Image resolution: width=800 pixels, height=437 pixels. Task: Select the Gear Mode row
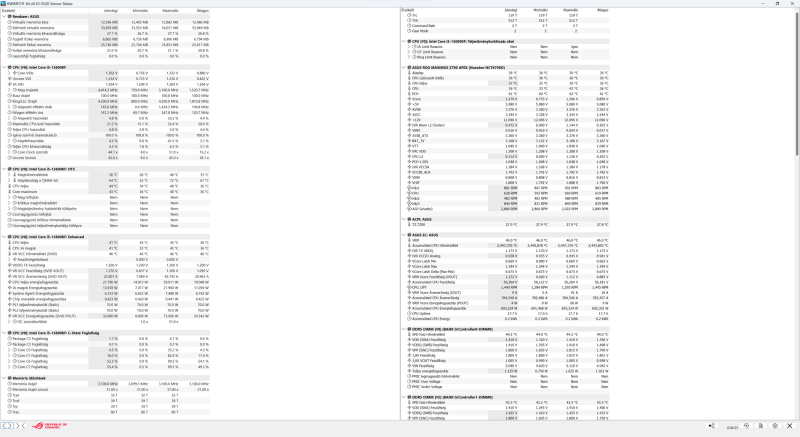pos(506,31)
